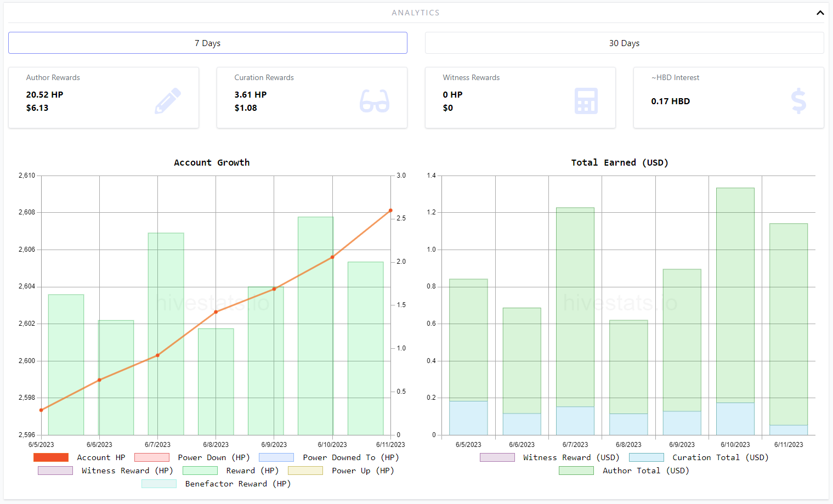Click the 3.61 HP curation value
Screen dimensions: 833x504
251,94
